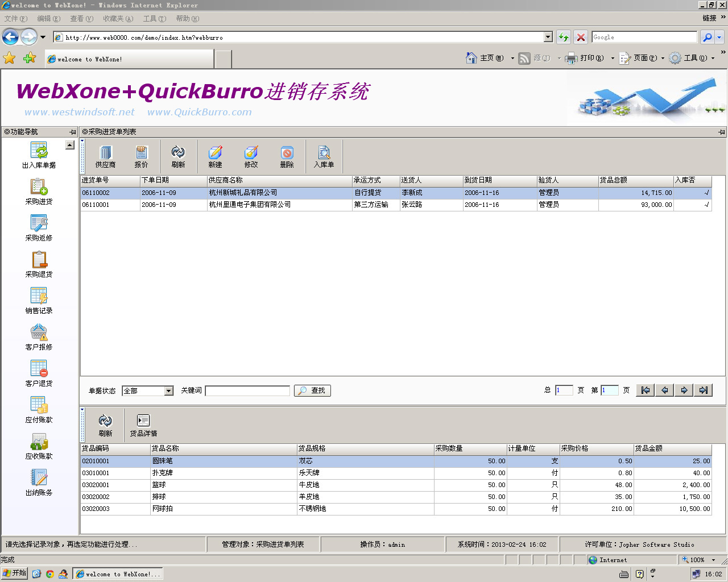Click the browser Back button
The width and height of the screenshot is (728, 582).
(10, 37)
